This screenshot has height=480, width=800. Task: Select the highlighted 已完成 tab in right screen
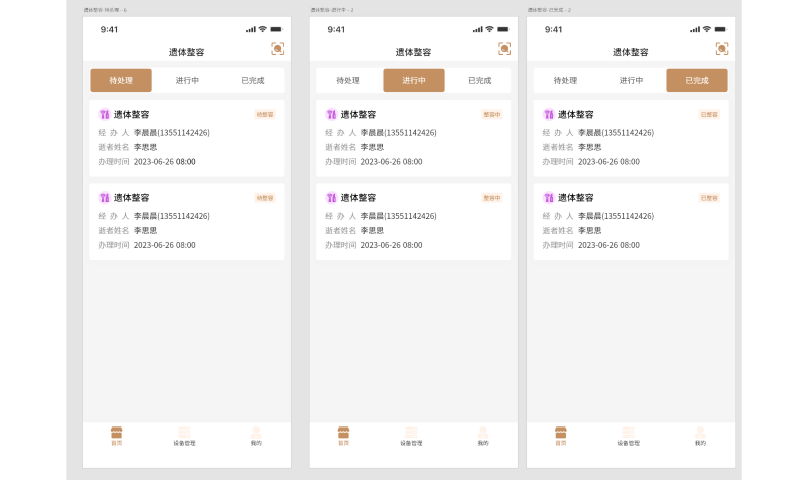pos(697,80)
